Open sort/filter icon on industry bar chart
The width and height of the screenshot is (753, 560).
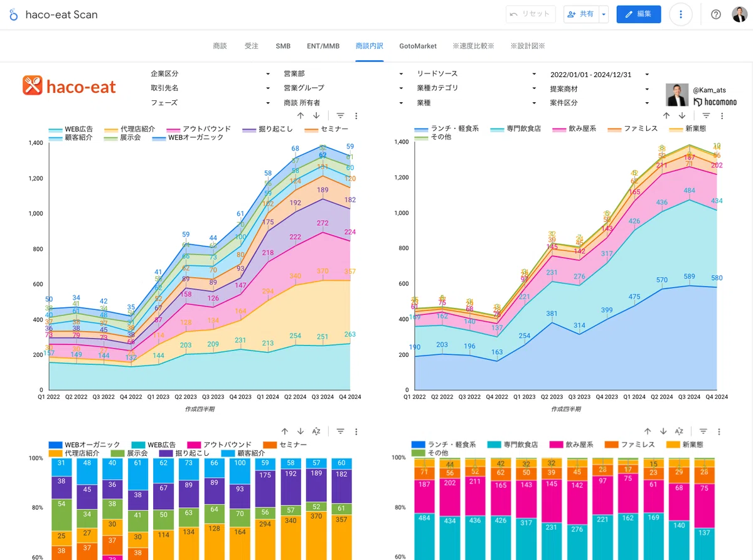pyautogui.click(x=703, y=431)
